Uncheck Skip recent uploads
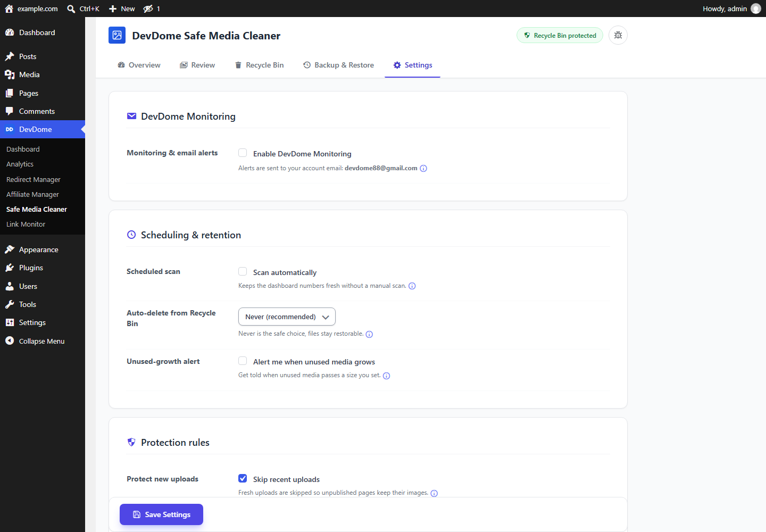Viewport: 766px width, 532px height. tap(243, 478)
